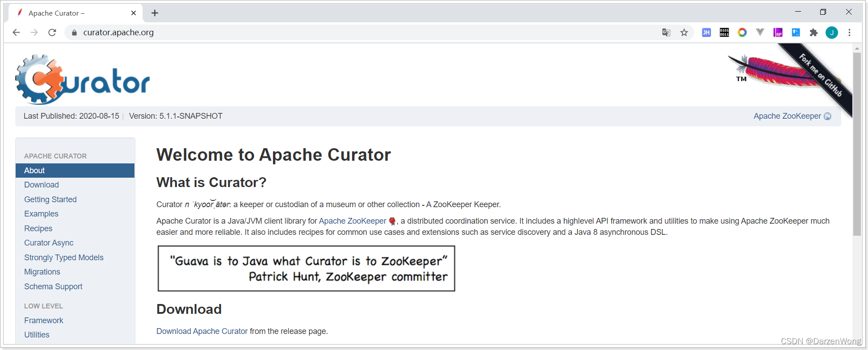Viewport: 868px width, 350px height.
Task: Click What is Curator? heading
Action: click(211, 183)
